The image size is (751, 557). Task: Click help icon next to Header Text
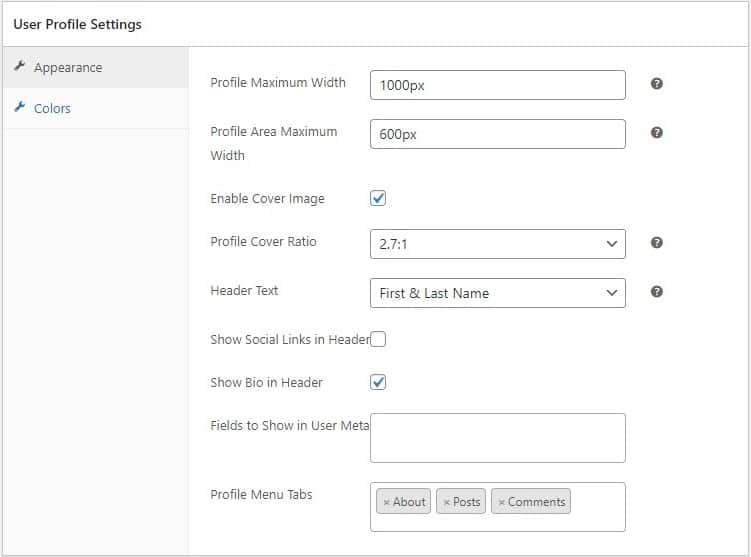click(657, 292)
